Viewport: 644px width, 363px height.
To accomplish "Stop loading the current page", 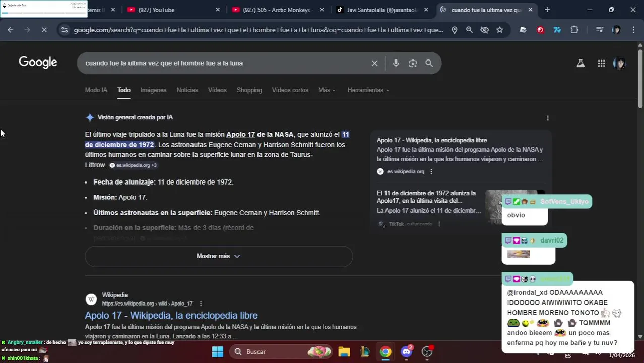I will (44, 30).
